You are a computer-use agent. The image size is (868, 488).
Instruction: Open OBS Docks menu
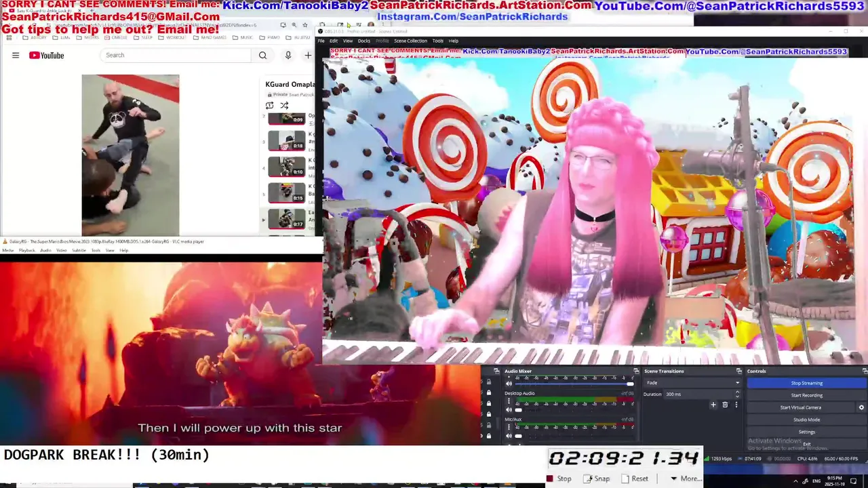(x=364, y=41)
